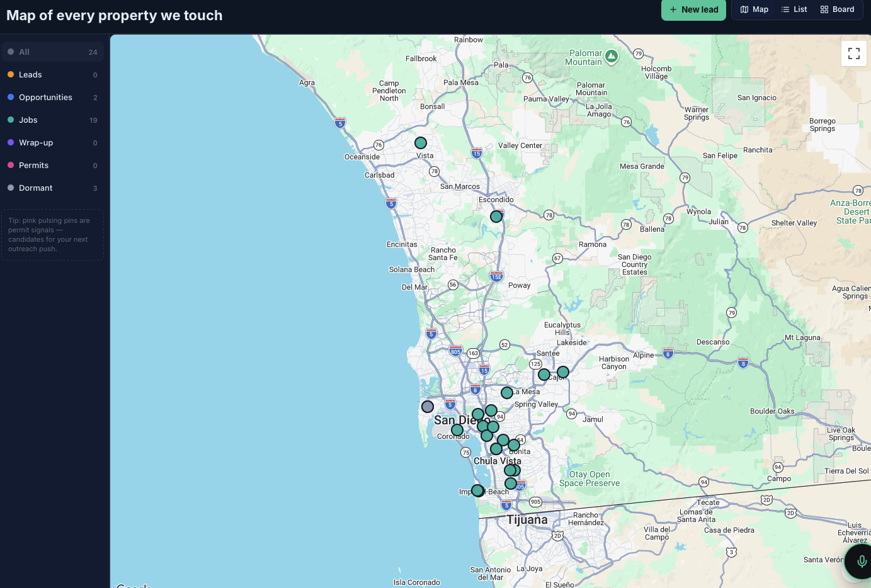Switch to List view

click(794, 9)
